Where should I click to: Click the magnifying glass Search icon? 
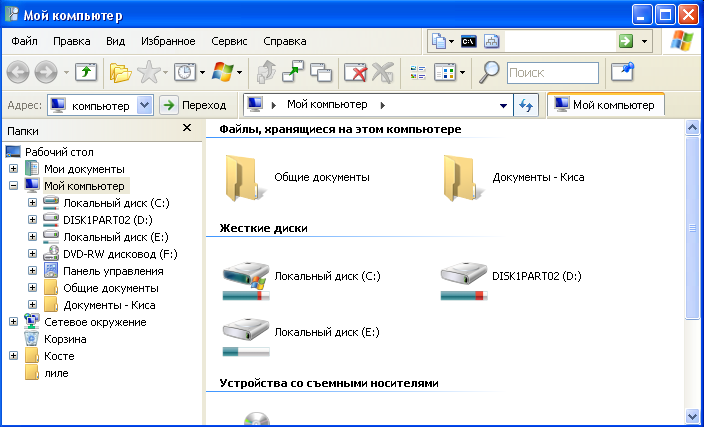(x=489, y=72)
